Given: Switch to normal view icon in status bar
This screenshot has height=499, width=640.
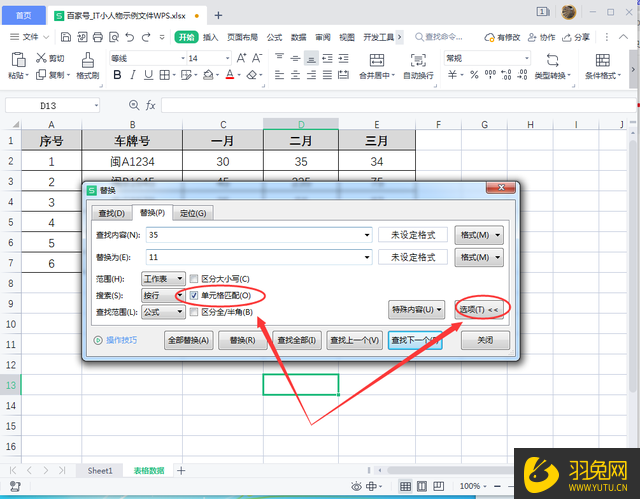Looking at the screenshot, I should coord(405,486).
